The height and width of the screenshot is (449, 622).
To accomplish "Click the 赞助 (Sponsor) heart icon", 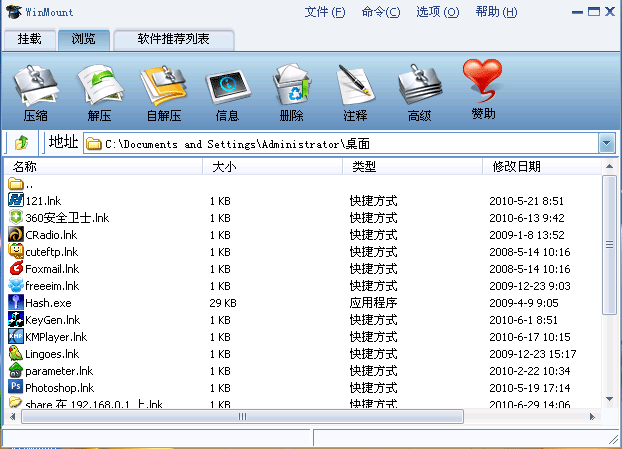I will coord(483,85).
